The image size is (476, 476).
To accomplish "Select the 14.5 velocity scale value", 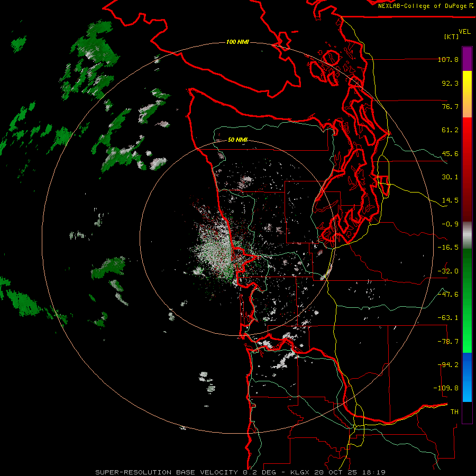I will coord(450,200).
